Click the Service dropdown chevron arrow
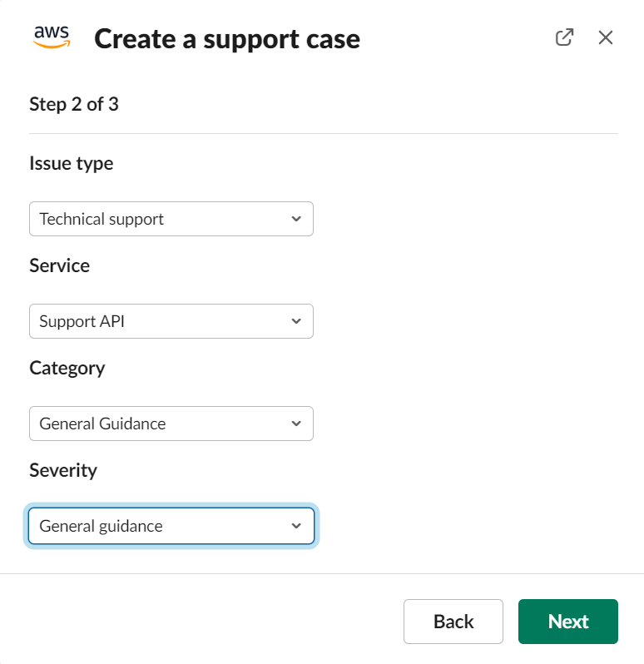The height and width of the screenshot is (664, 644). click(296, 321)
